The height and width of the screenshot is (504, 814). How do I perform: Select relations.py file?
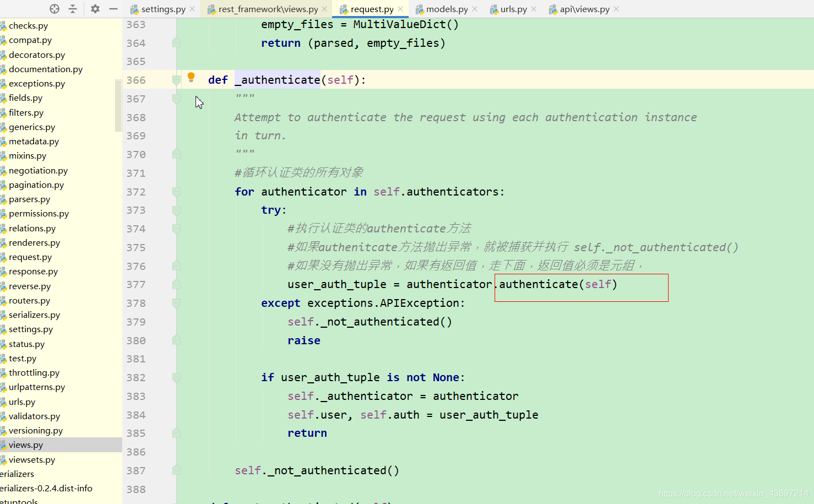[32, 228]
